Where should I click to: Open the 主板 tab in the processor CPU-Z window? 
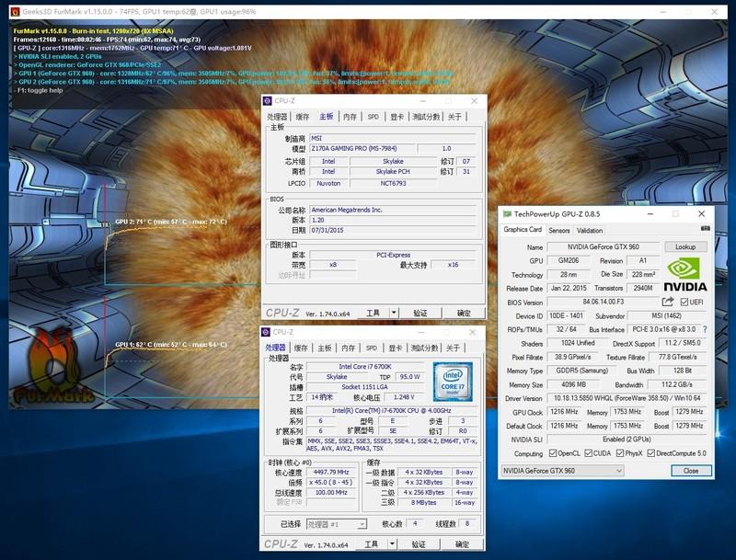(325, 348)
